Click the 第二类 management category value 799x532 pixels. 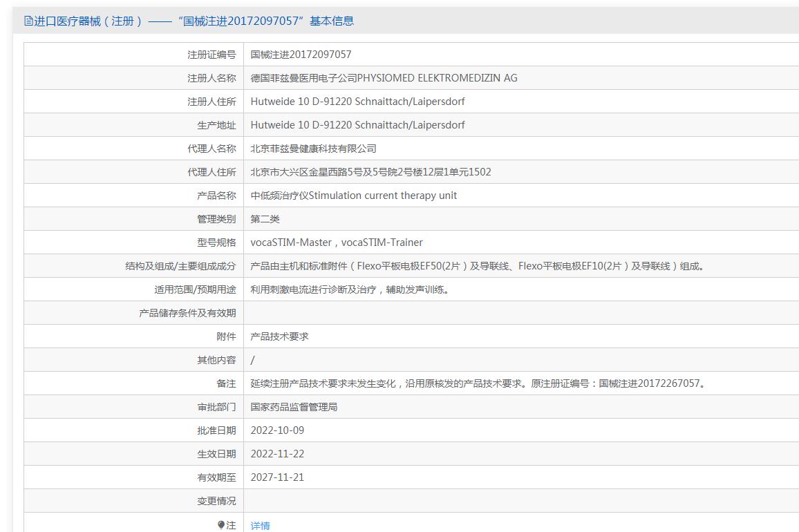coord(265,219)
